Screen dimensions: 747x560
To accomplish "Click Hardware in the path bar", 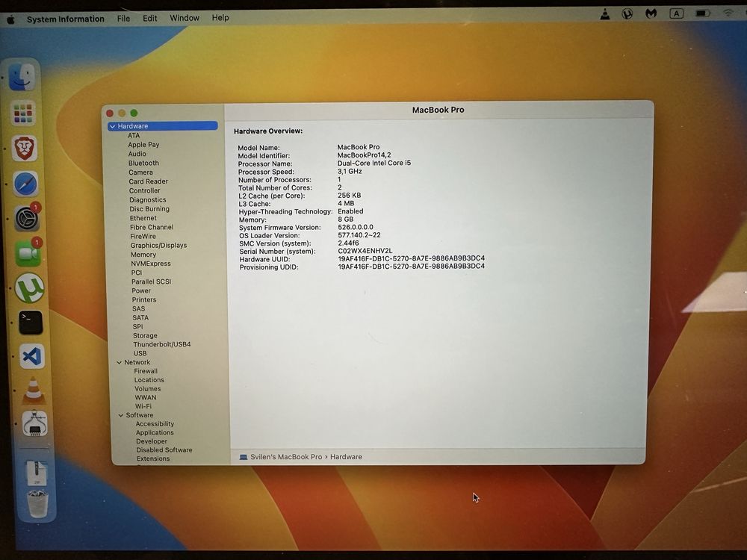I will pyautogui.click(x=346, y=457).
